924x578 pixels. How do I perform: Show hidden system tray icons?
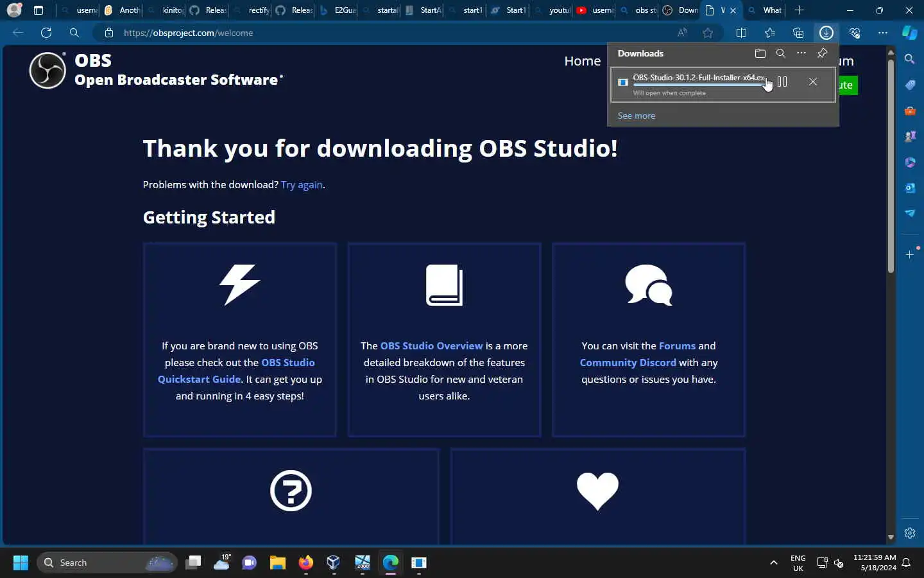point(774,563)
